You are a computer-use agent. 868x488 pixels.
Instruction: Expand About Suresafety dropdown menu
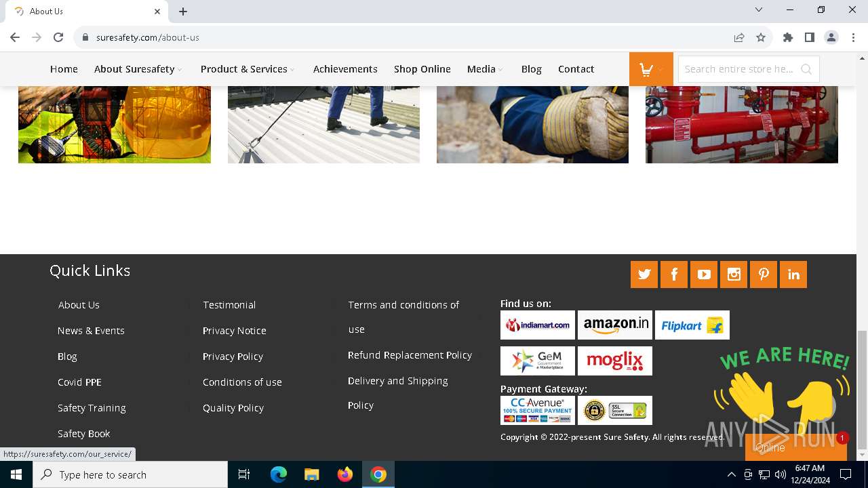(180, 70)
